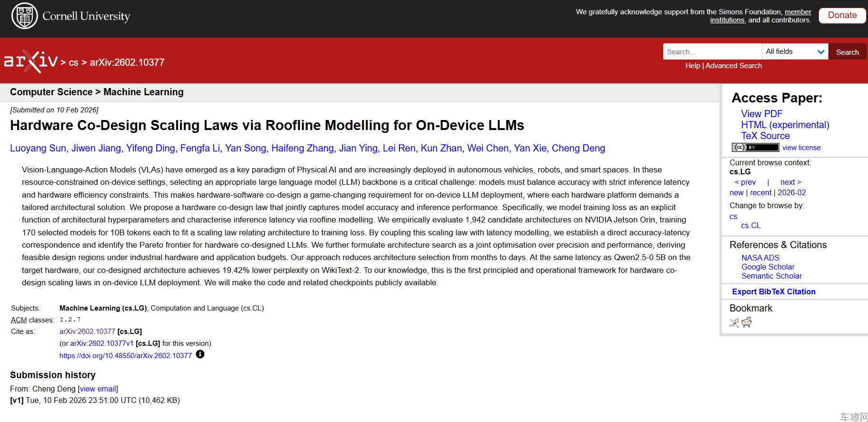Open the All fields search dropdown
The image size is (868, 422).
pyautogui.click(x=795, y=51)
